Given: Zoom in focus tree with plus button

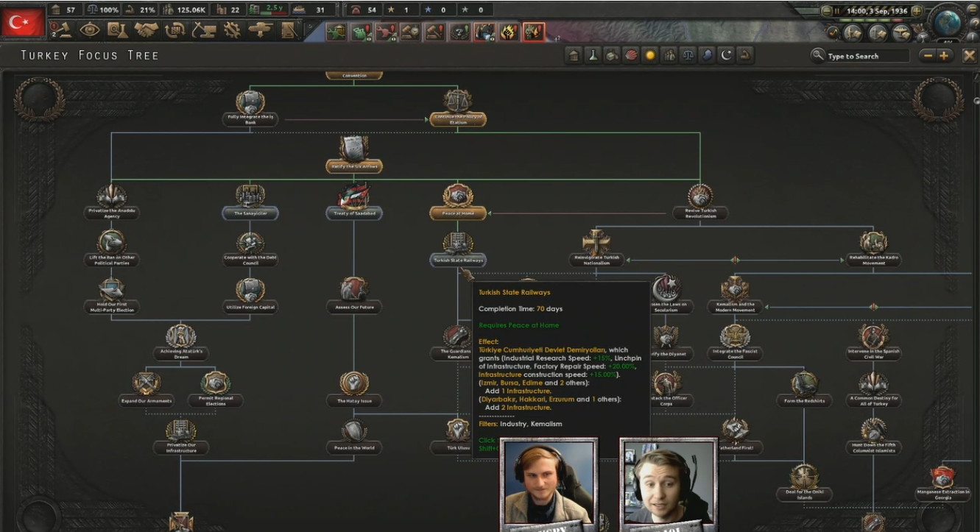Looking at the screenshot, I should point(944,56).
